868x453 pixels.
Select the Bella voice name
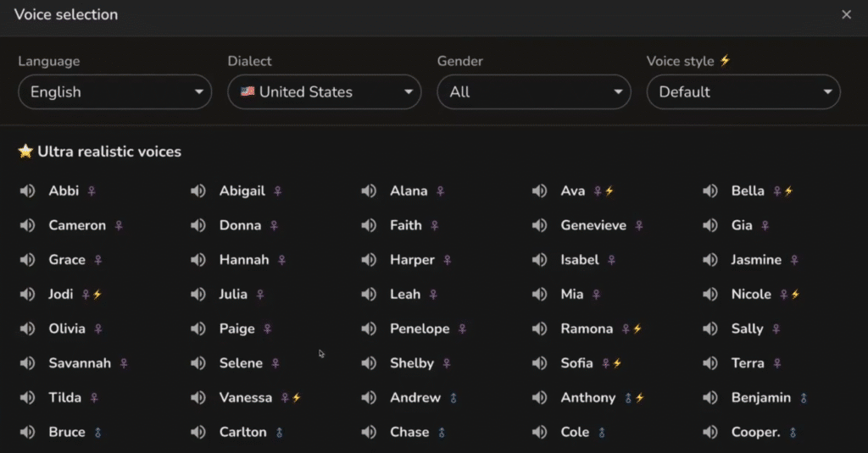[748, 191]
